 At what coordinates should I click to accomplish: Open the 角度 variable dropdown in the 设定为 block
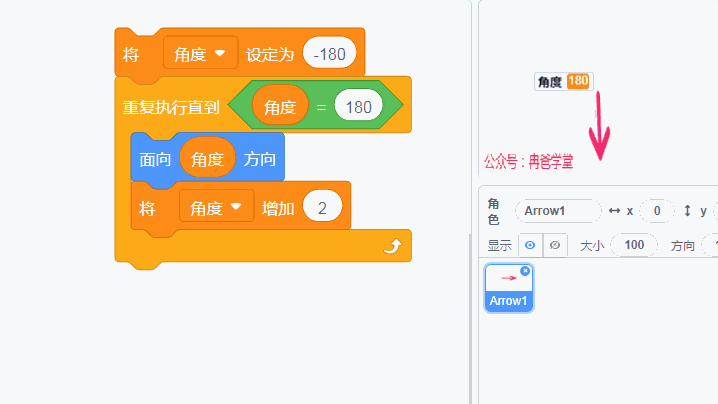coord(200,53)
